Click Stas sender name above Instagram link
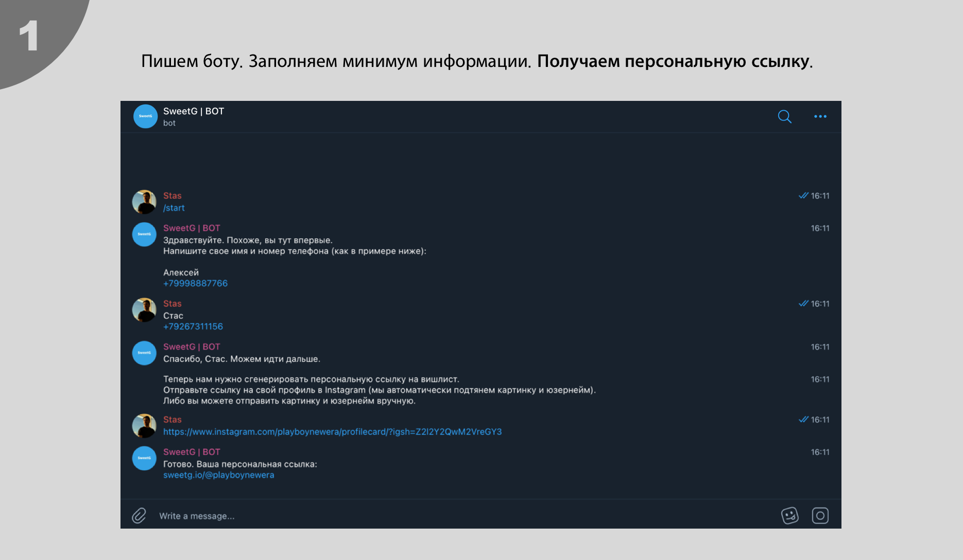963x560 pixels. 173,419
